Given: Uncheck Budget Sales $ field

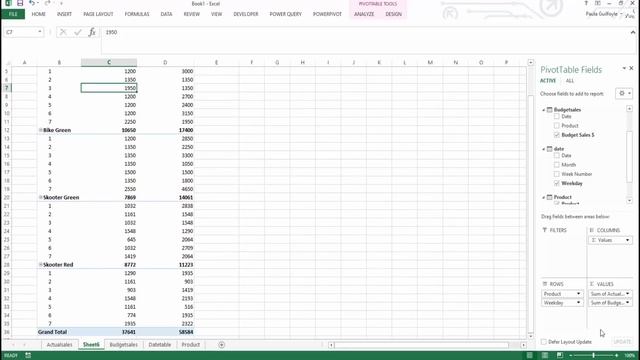Looking at the screenshot, I should (557, 135).
